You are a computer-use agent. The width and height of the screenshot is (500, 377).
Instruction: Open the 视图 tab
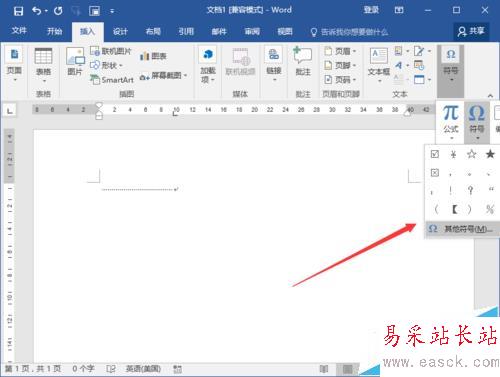click(285, 32)
